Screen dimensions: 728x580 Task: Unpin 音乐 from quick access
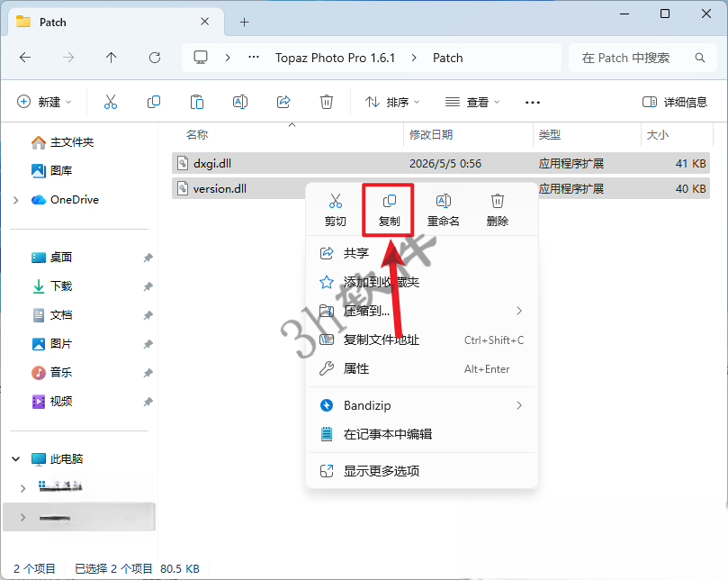coord(148,373)
